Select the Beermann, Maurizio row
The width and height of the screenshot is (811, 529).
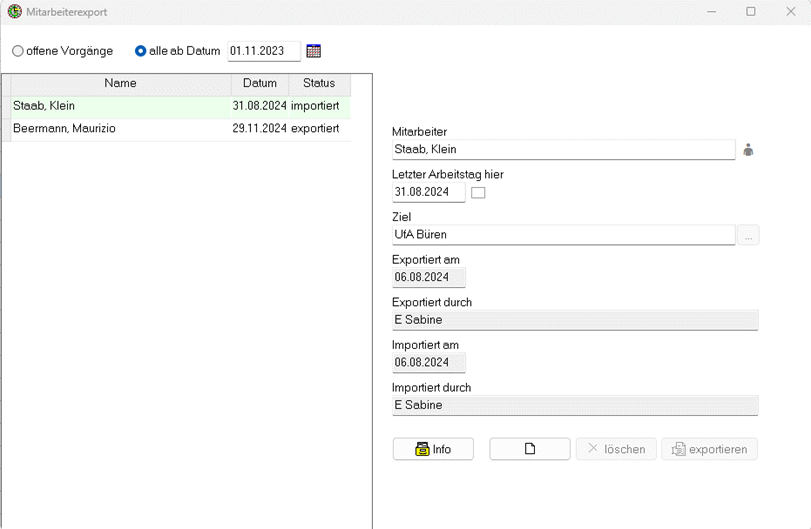[x=176, y=129]
